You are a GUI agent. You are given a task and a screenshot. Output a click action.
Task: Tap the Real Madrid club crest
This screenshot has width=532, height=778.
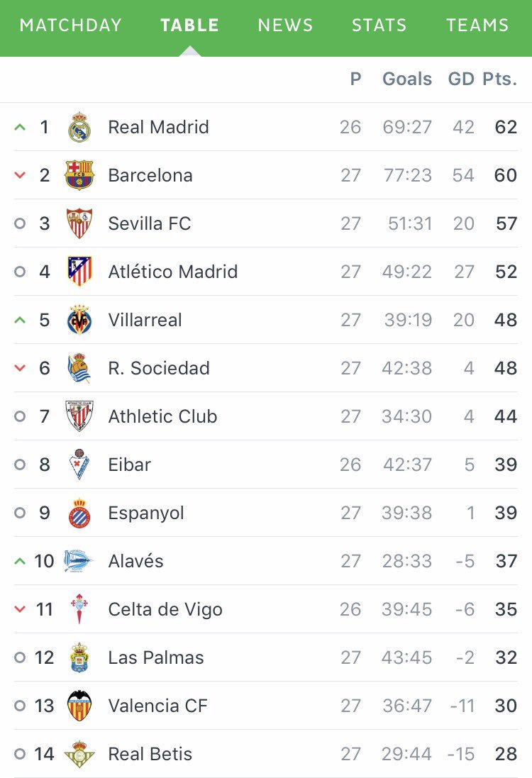tap(79, 128)
